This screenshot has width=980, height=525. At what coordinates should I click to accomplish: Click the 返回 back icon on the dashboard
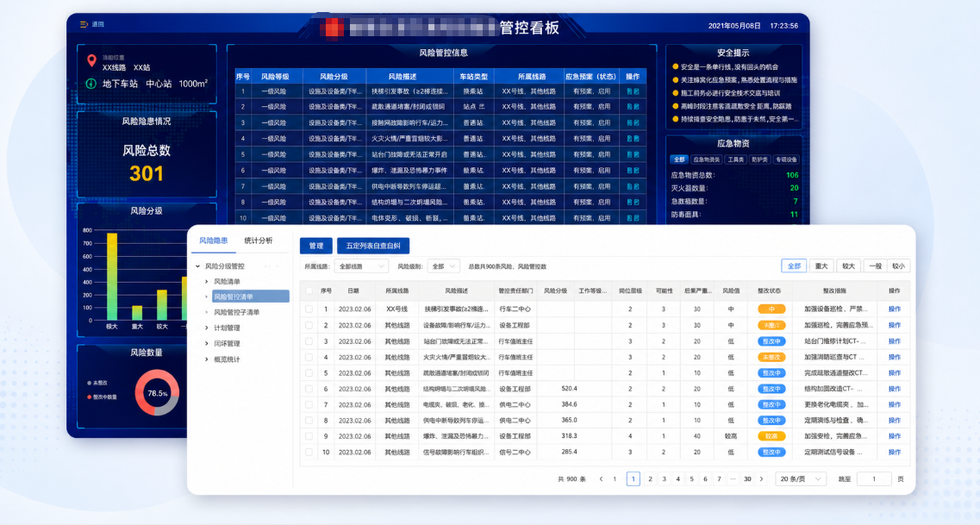click(x=84, y=24)
